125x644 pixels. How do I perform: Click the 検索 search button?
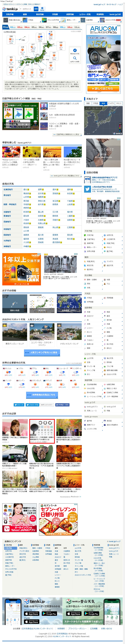36,9
